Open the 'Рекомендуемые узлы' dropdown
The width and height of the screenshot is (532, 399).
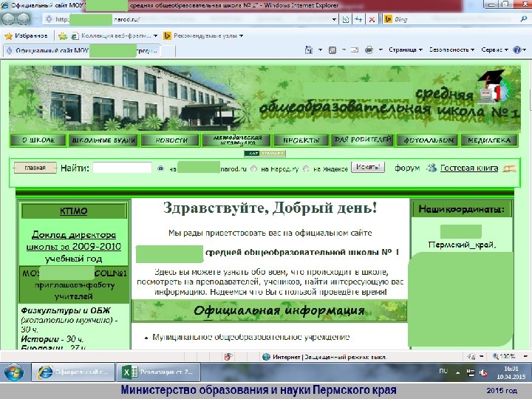241,35
